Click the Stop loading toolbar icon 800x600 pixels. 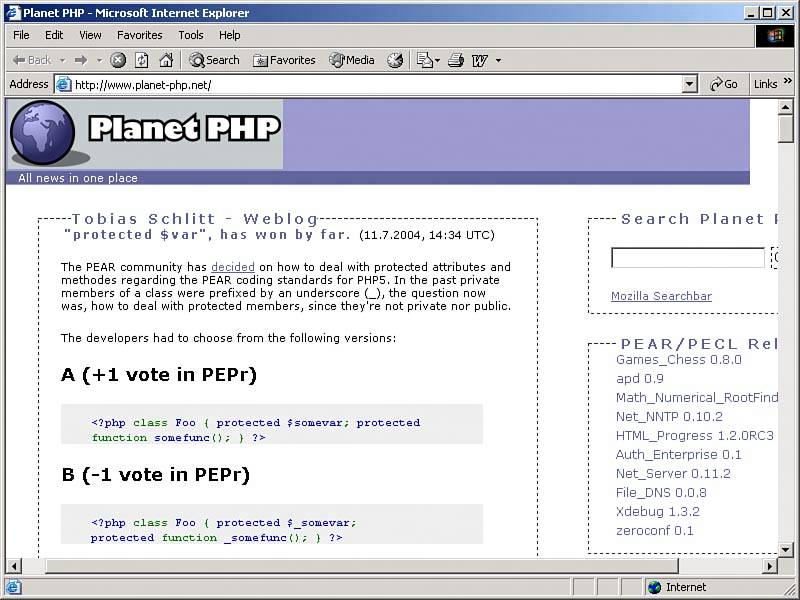[x=118, y=60]
